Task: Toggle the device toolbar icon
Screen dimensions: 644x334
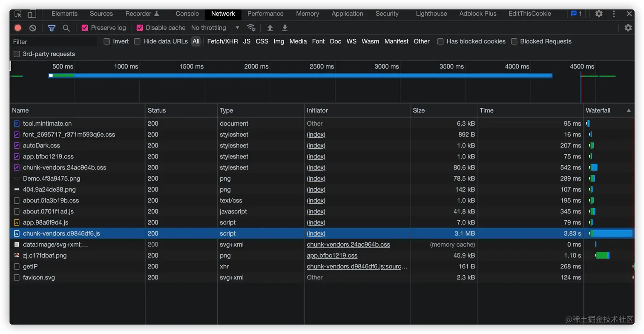Action: tap(32, 14)
